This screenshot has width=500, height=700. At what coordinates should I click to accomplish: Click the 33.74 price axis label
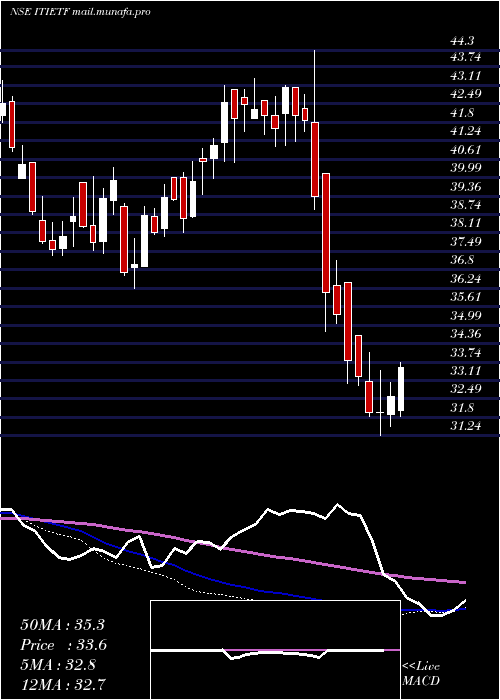pos(466,353)
